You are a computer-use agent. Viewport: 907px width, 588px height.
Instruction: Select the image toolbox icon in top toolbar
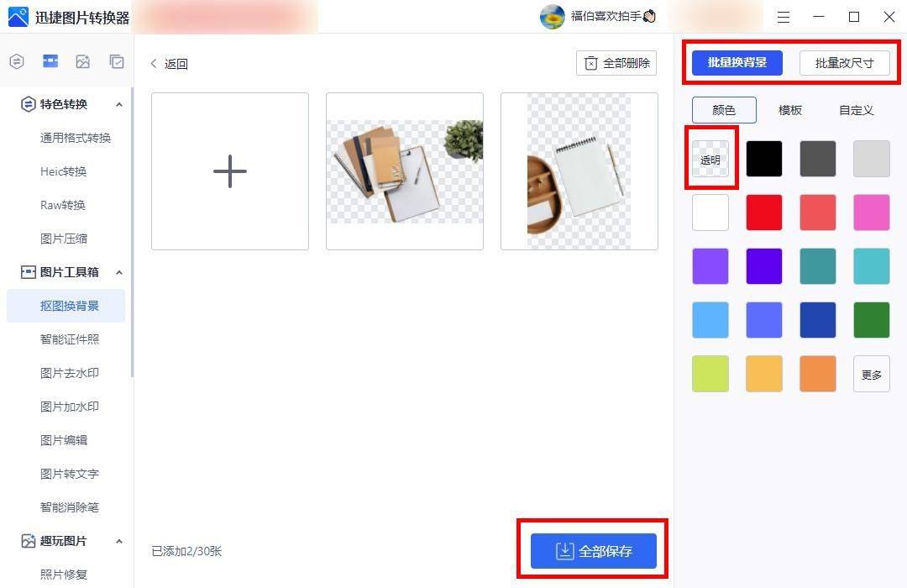click(x=50, y=61)
